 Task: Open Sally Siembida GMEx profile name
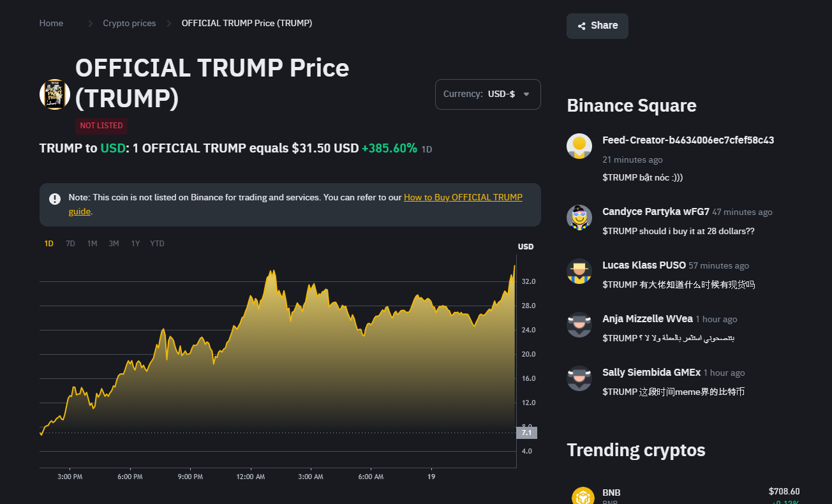point(651,373)
